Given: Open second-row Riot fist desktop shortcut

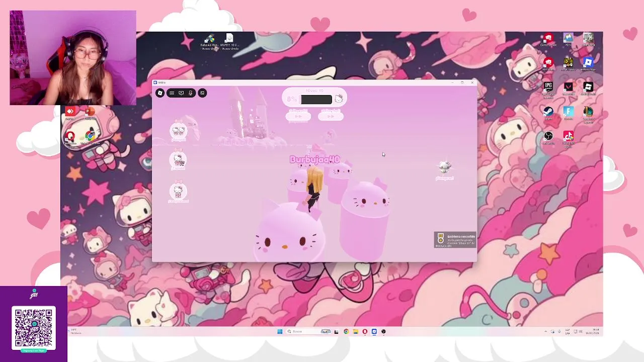Looking at the screenshot, I should coord(548,64).
